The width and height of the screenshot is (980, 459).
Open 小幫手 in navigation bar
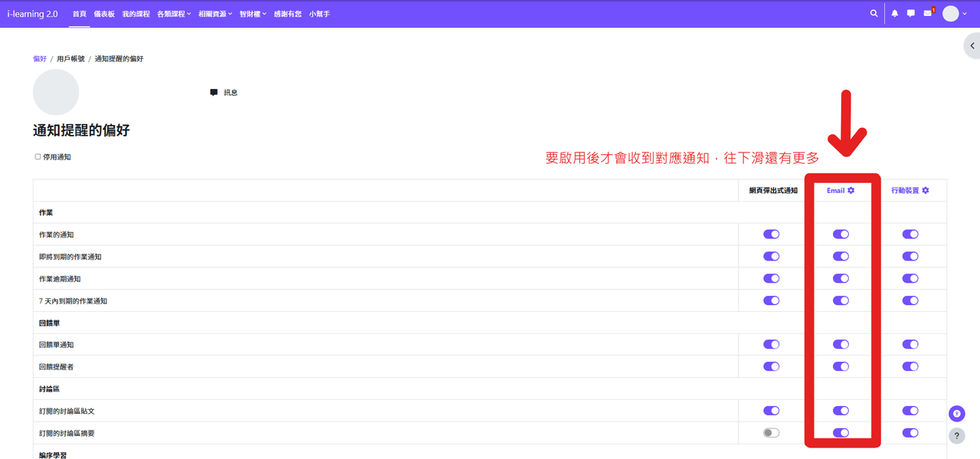(320, 14)
